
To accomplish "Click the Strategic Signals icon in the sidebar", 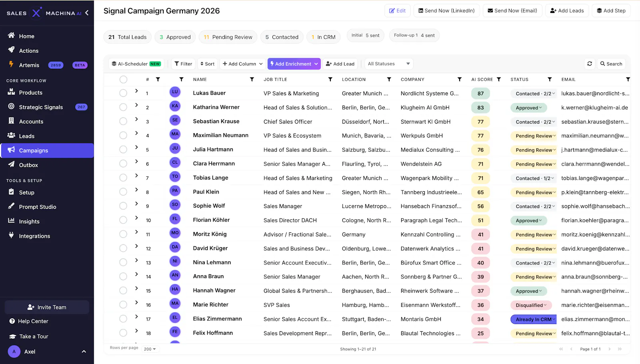I will tap(11, 106).
